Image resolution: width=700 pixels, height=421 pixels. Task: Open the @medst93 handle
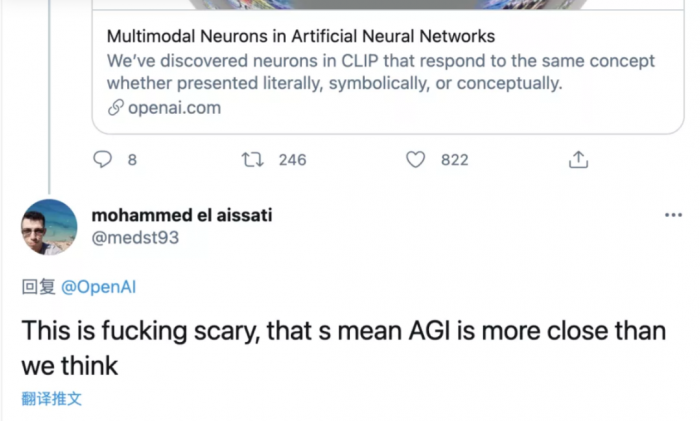(135, 237)
